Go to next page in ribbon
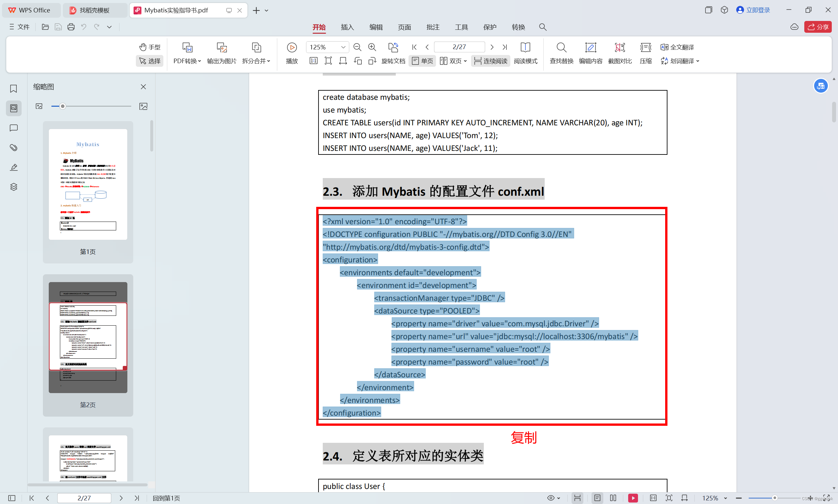Image resolution: width=838 pixels, height=504 pixels. 492,47
